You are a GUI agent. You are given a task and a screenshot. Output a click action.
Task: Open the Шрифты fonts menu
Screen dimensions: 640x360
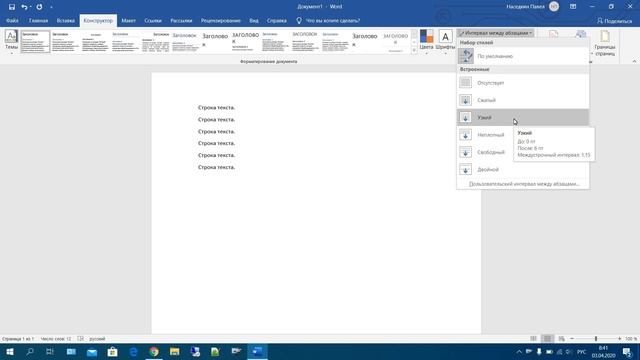pyautogui.click(x=445, y=42)
